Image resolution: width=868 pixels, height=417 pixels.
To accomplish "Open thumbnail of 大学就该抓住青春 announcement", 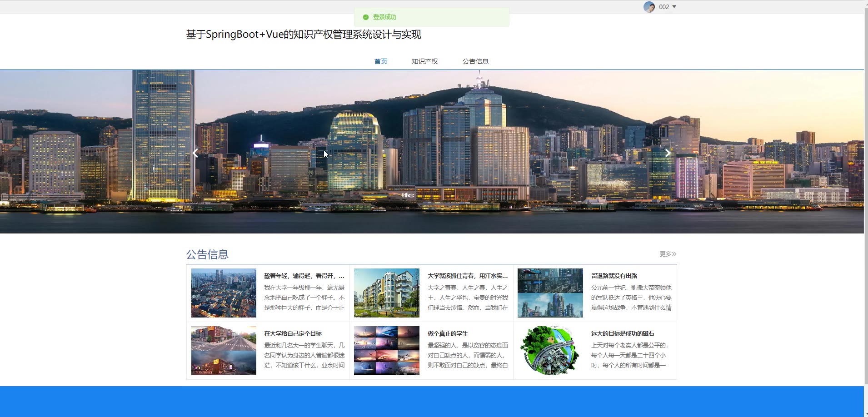I will point(387,293).
